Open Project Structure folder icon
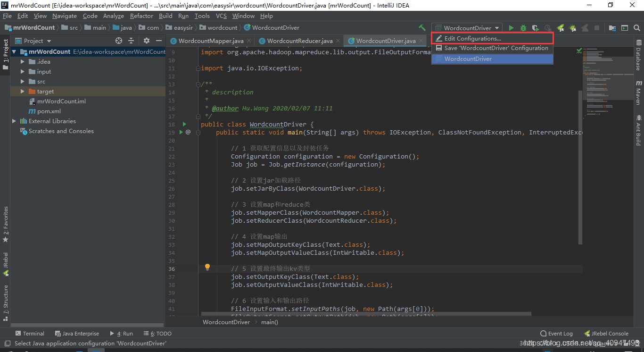Screen dimensions: 644x352 [x=612, y=28]
